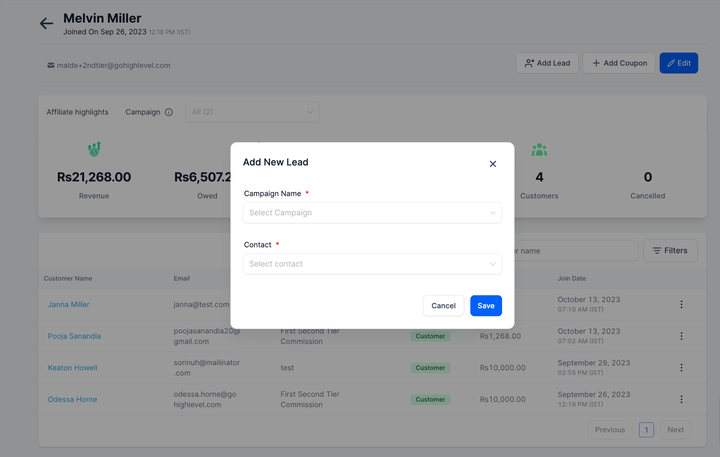This screenshot has width=720, height=457.
Task: Click the Add Coupon button
Action: point(619,63)
